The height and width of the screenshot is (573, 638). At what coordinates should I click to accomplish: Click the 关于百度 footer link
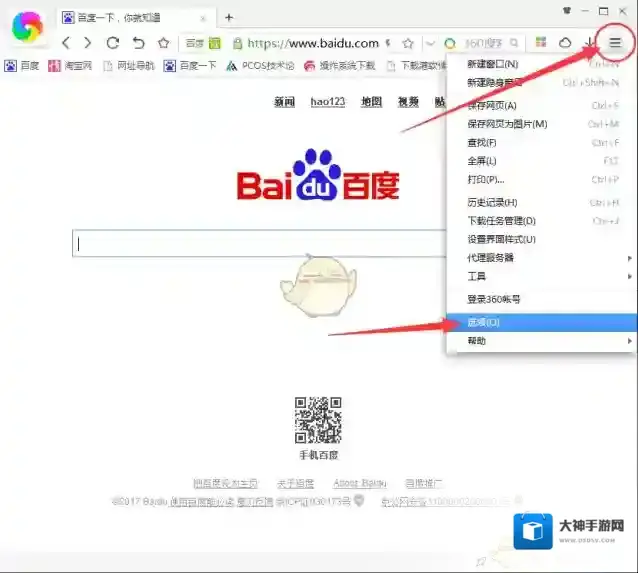[295, 483]
